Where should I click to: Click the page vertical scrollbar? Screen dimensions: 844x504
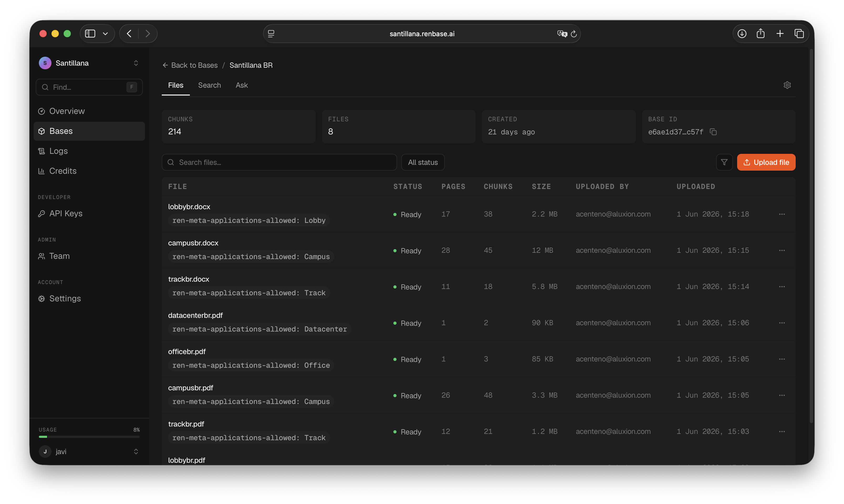tap(811, 236)
